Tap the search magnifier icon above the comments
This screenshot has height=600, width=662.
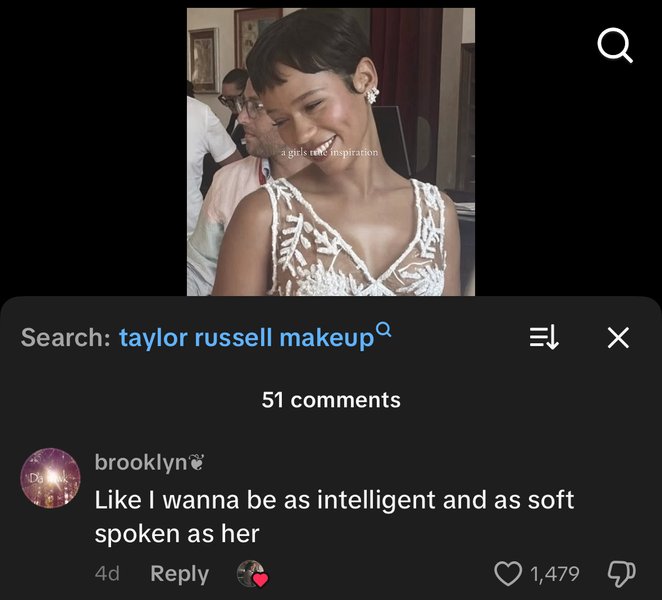point(614,46)
